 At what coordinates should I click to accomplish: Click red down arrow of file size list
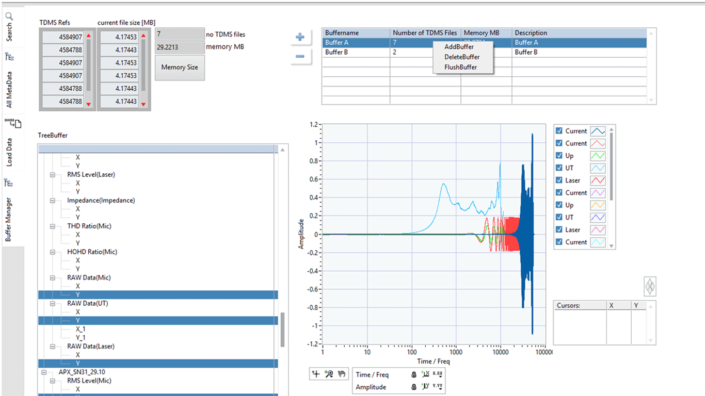point(143,104)
